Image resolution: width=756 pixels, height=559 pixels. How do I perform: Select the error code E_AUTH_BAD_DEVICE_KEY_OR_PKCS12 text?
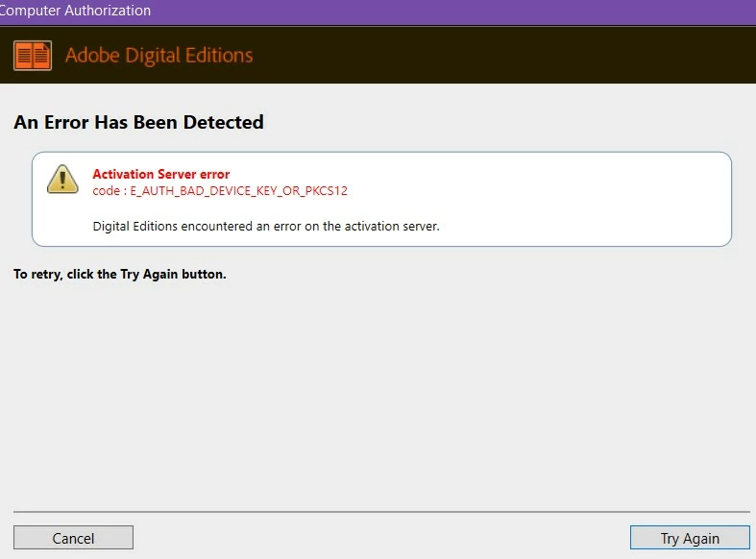(238, 191)
